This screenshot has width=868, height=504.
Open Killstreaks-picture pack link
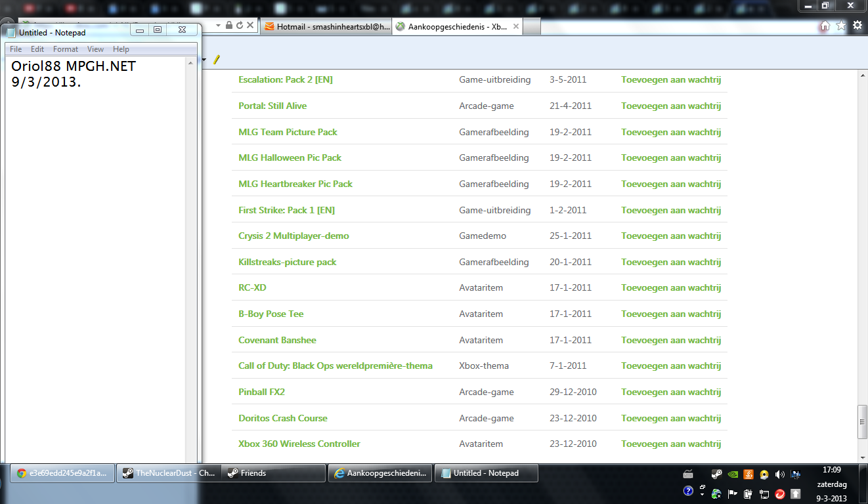pos(288,262)
